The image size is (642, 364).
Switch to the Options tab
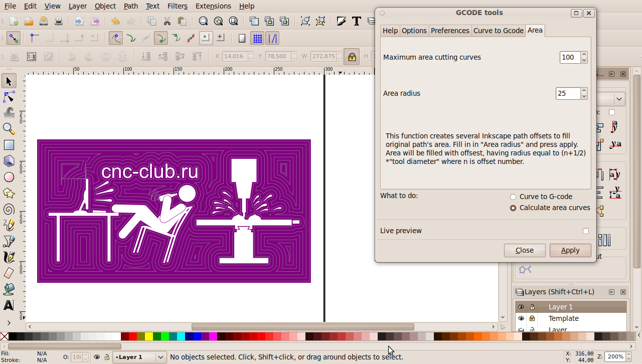click(x=414, y=31)
